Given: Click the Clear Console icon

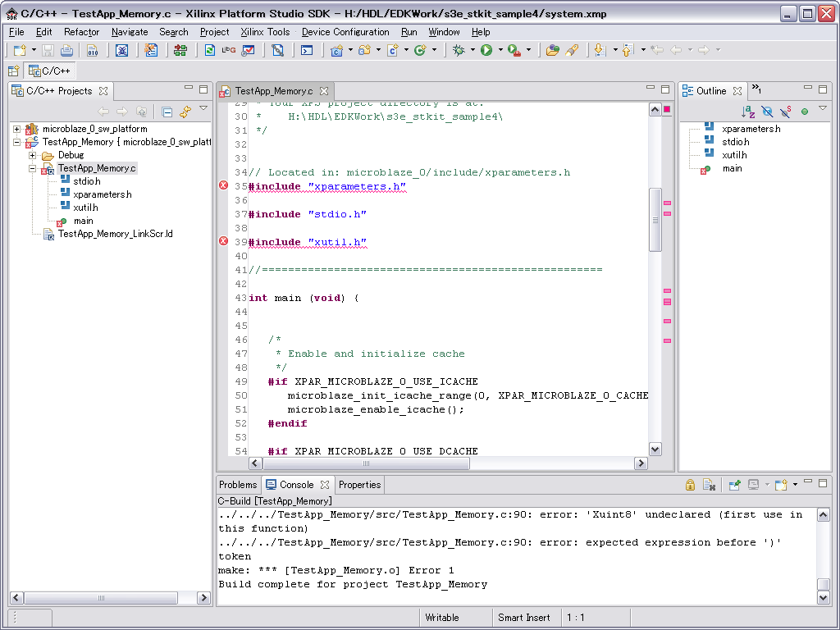Looking at the screenshot, I should [710, 485].
